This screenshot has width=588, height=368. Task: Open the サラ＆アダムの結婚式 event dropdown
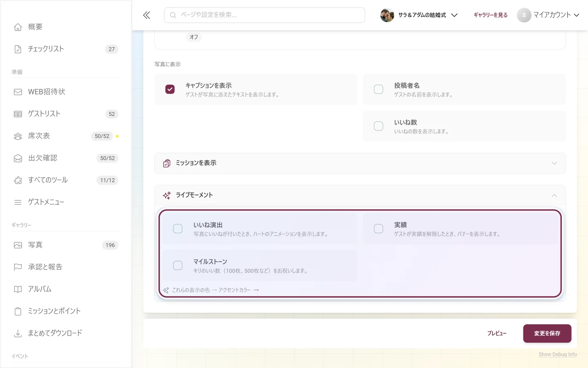coord(419,15)
